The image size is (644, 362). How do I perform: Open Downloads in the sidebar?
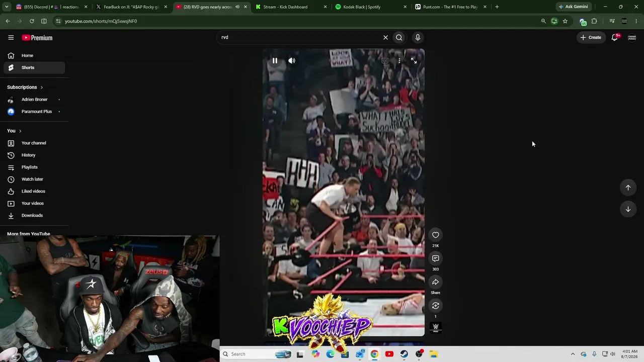pyautogui.click(x=34, y=216)
